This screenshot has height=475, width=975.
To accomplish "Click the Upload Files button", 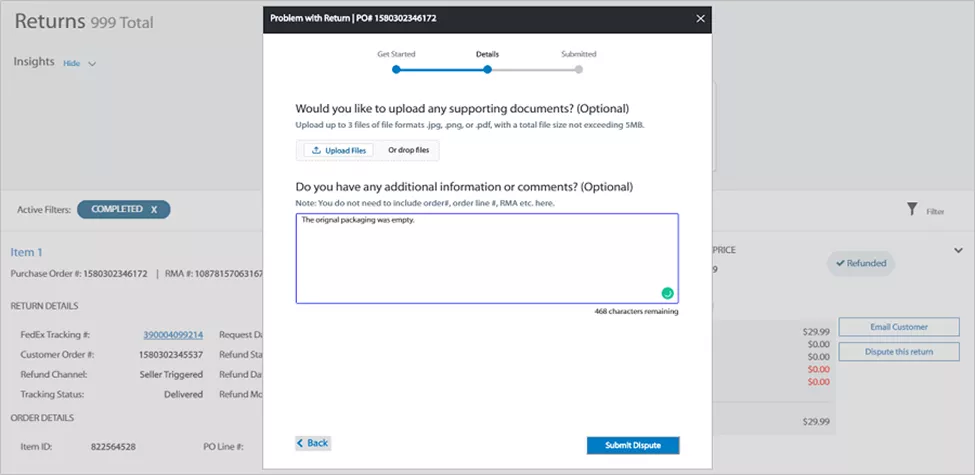I will tap(338, 150).
